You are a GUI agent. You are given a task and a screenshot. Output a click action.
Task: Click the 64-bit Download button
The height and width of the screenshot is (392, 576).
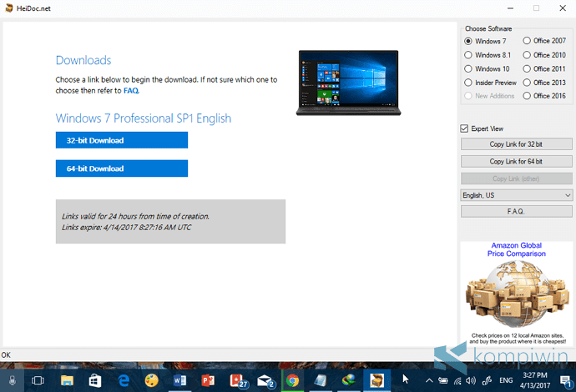[x=122, y=168]
